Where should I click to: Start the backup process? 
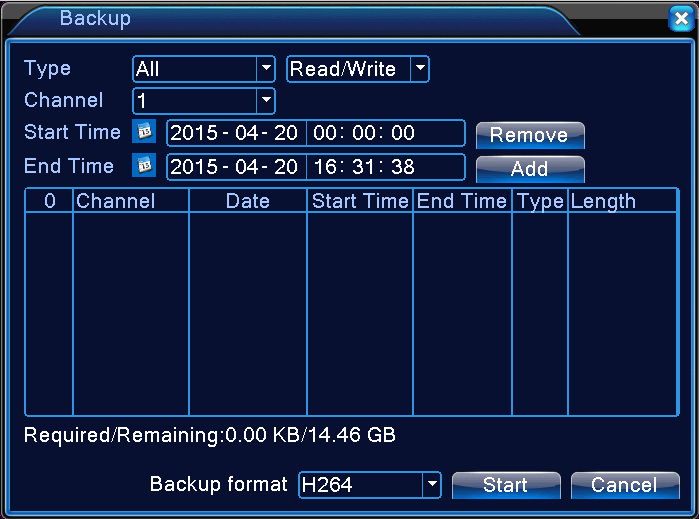(x=505, y=485)
